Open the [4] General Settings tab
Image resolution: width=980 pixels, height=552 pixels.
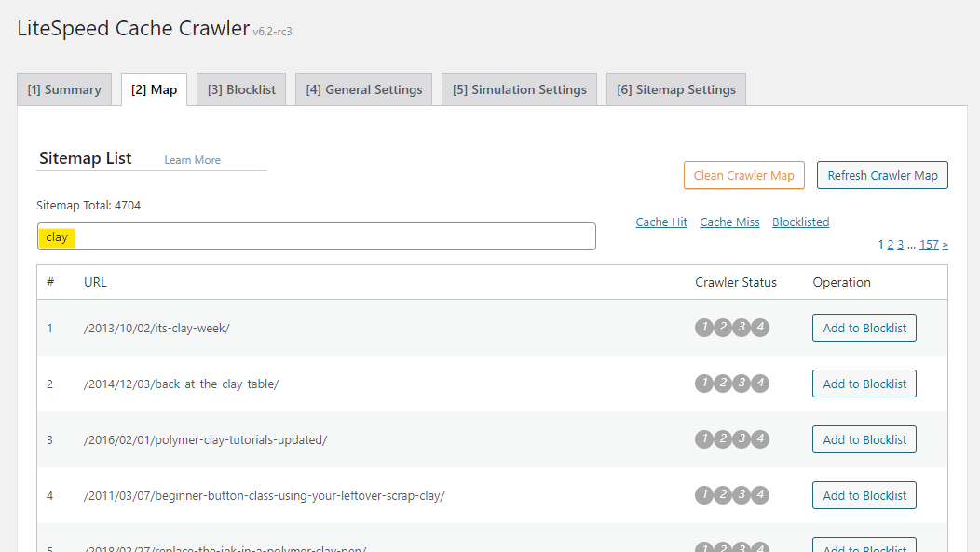point(363,89)
